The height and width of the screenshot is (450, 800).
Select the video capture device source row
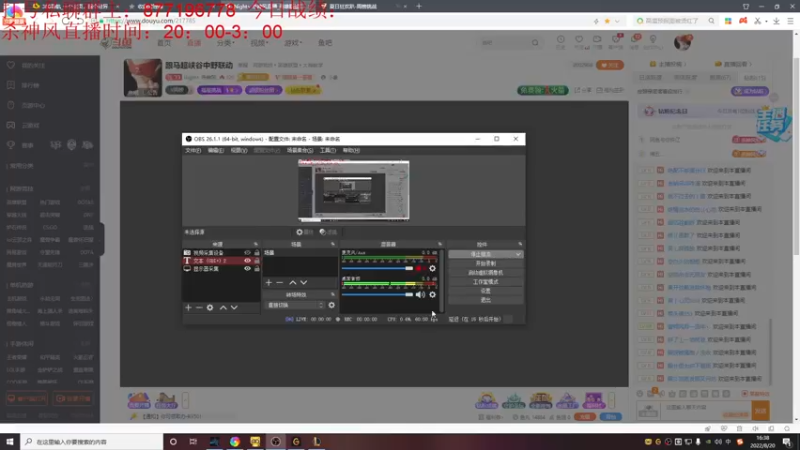pyautogui.click(x=221, y=253)
